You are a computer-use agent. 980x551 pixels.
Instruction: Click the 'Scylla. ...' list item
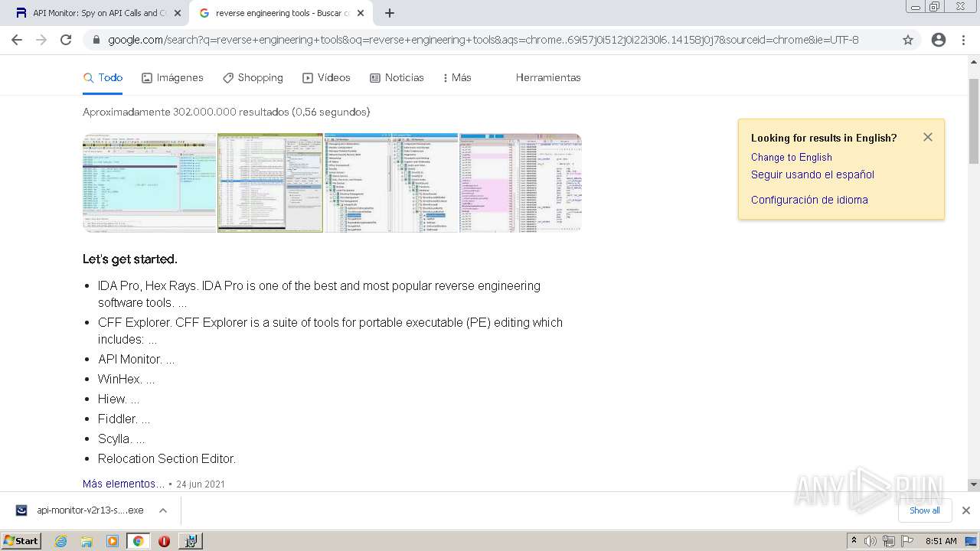pyautogui.click(x=122, y=439)
